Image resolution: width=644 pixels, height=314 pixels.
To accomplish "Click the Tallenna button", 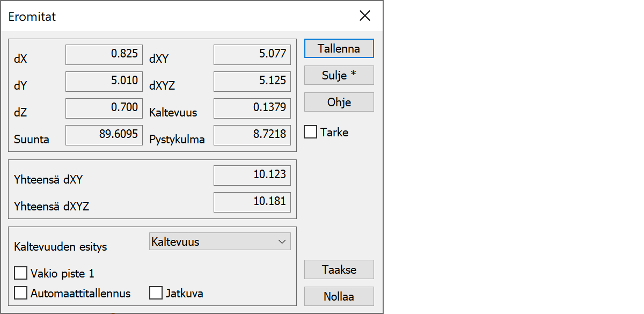I will (339, 48).
